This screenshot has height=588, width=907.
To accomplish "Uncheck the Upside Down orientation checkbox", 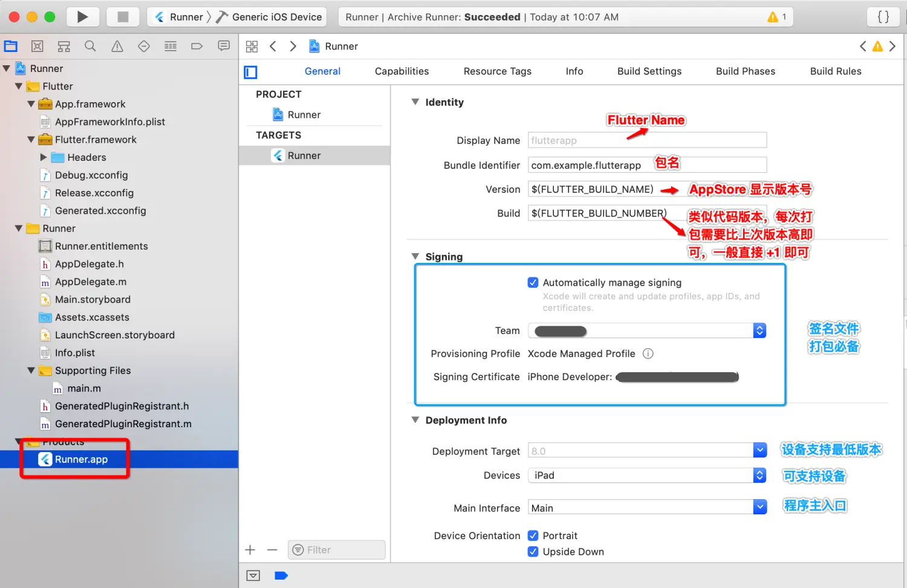I will click(x=533, y=551).
